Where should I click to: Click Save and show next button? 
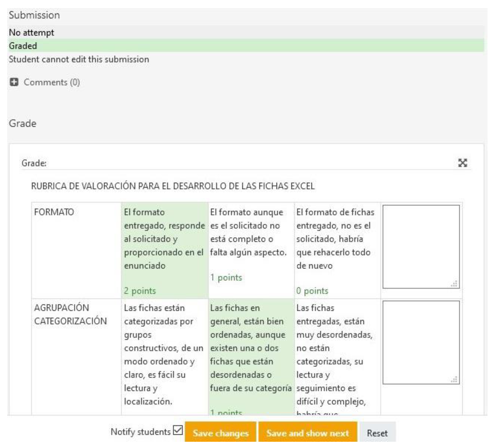tap(308, 433)
